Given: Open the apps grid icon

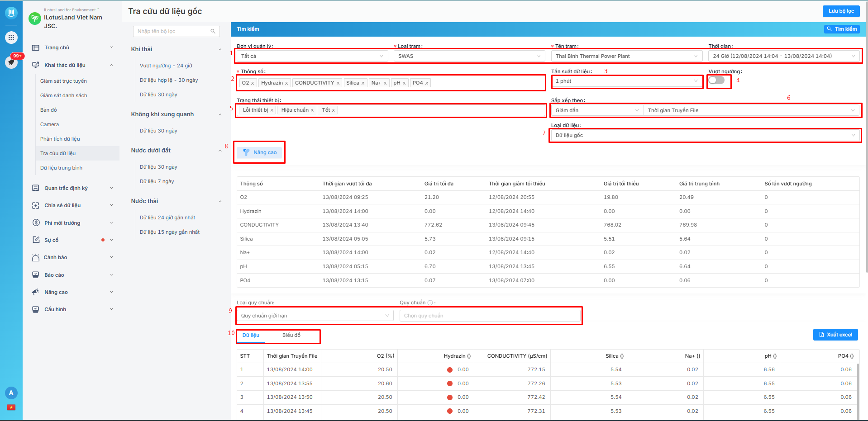Looking at the screenshot, I should (x=11, y=38).
